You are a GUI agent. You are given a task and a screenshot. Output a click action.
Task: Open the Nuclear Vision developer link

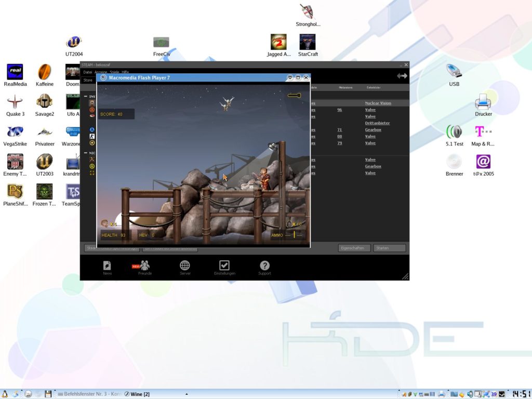click(378, 103)
